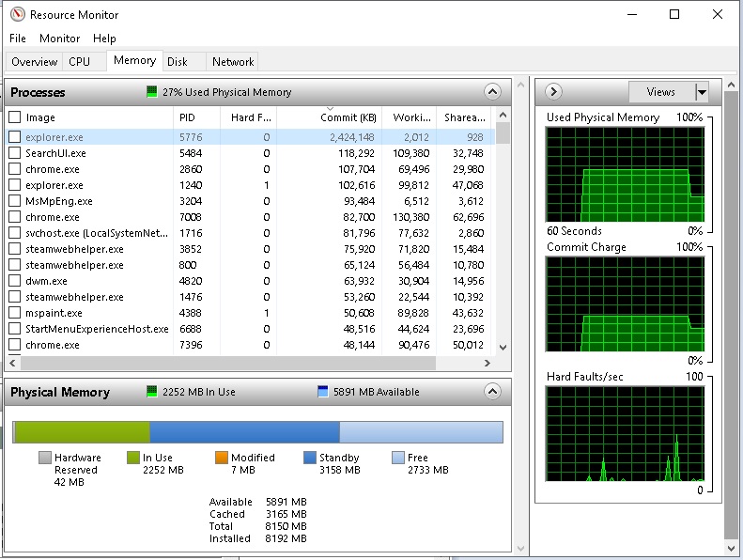Image resolution: width=743 pixels, height=560 pixels.
Task: Select the mspaint.exe process name
Action: tap(54, 313)
